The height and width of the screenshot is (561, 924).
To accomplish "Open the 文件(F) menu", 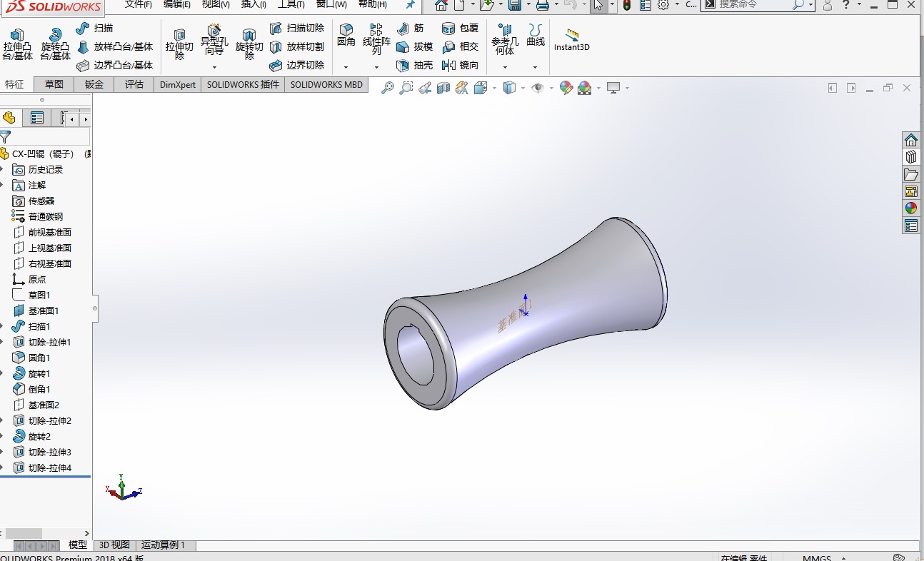I will [x=139, y=4].
